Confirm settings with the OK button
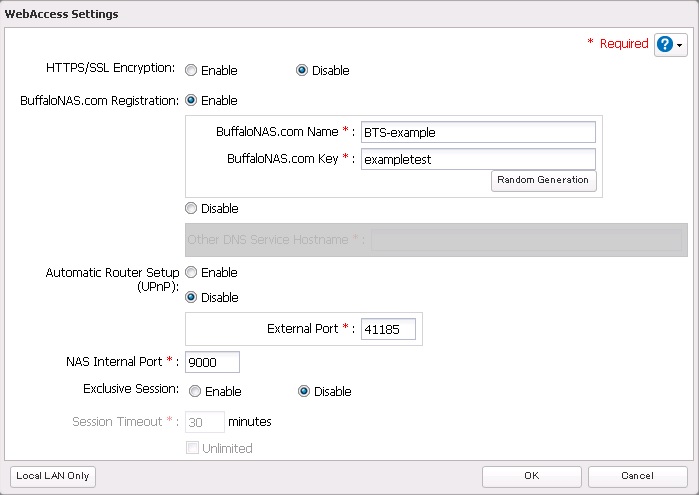The height and width of the screenshot is (495, 699). click(x=531, y=476)
